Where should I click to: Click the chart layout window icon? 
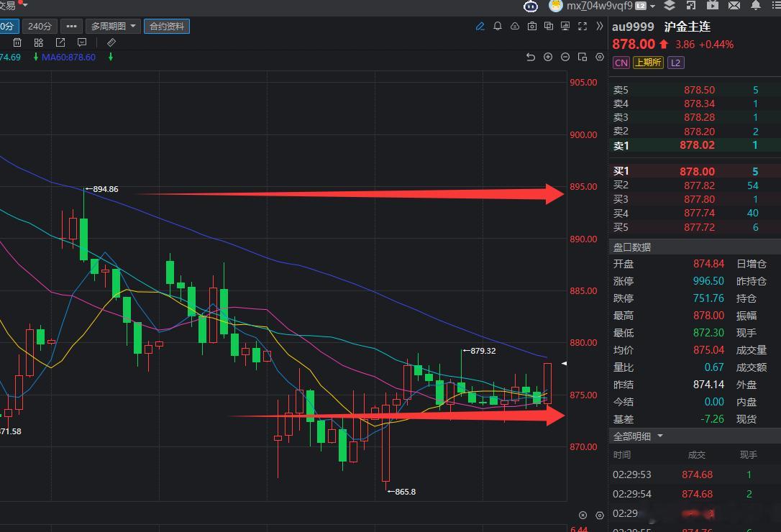[x=583, y=58]
